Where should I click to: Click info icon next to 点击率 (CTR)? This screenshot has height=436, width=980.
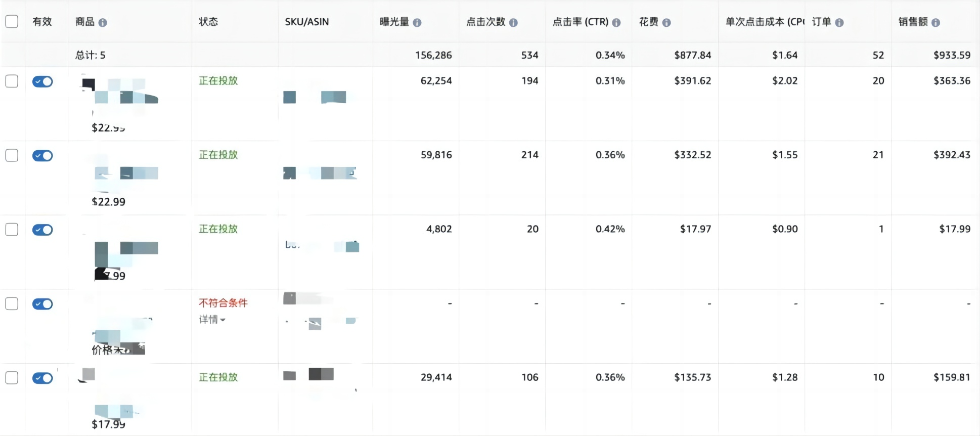click(616, 23)
